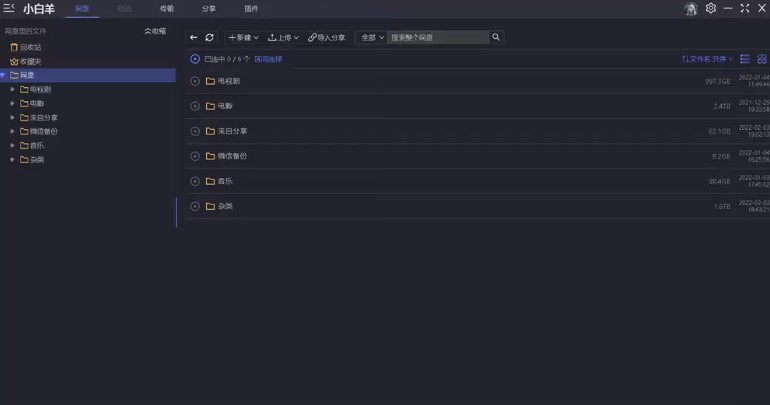Click the search box 搜索整个网盘
This screenshot has height=405, width=770.
[x=438, y=37]
